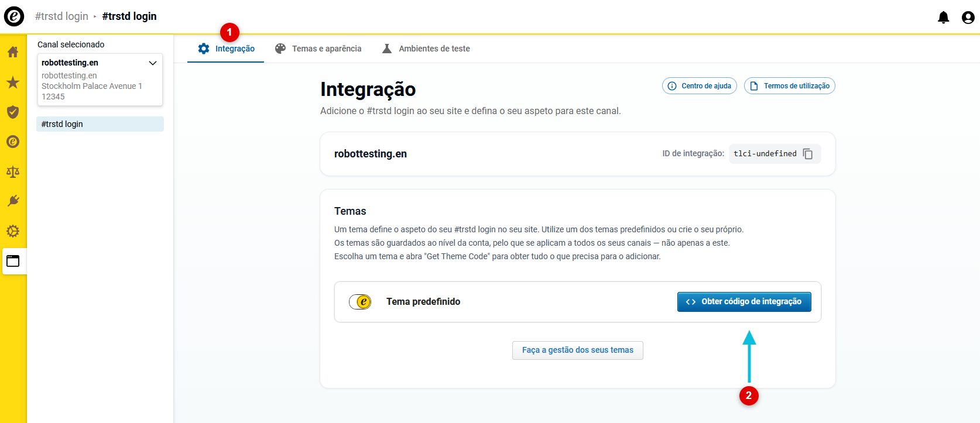The image size is (980, 423).
Task: Switch to Temas e aparência tab
Action: tap(318, 49)
